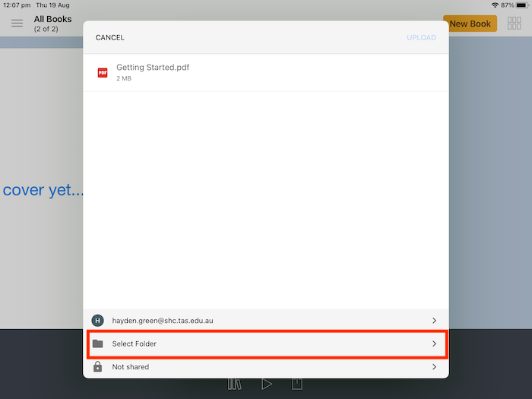Click the gray folder icon
The image size is (532, 399).
(x=97, y=344)
